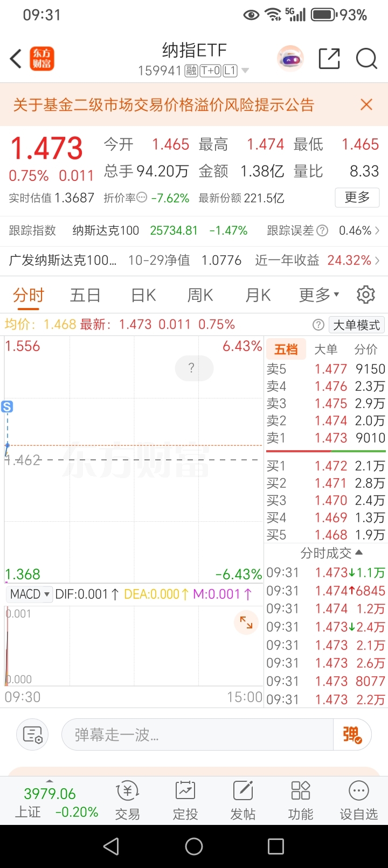
Task: Switch to the 日K tab
Action: [143, 295]
